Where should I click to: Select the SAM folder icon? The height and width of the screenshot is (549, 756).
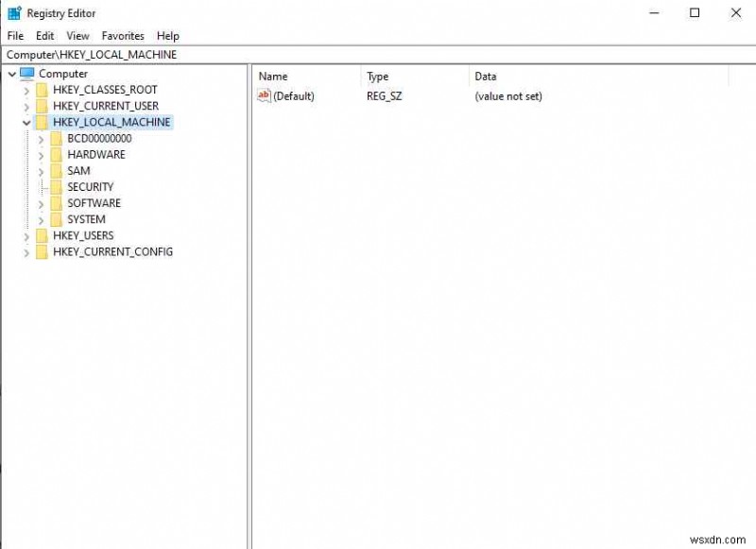tap(55, 170)
